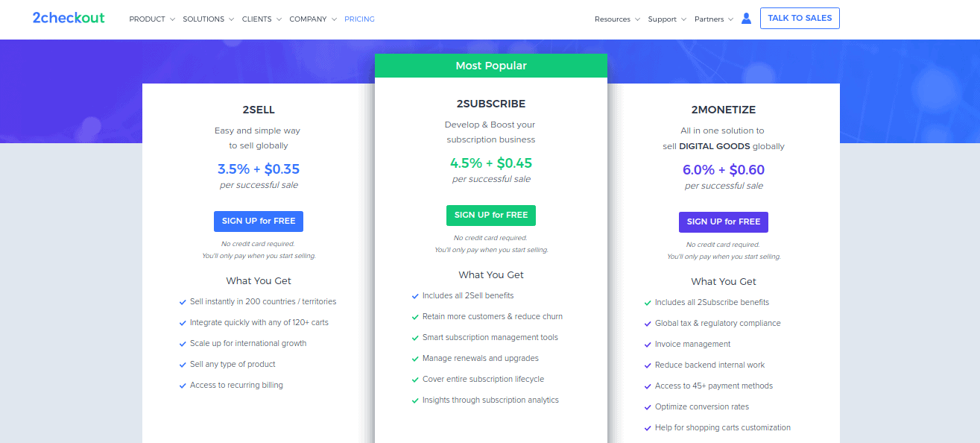Screen dimensions: 980x443
Task: Open the user account profile icon
Action: [746, 19]
